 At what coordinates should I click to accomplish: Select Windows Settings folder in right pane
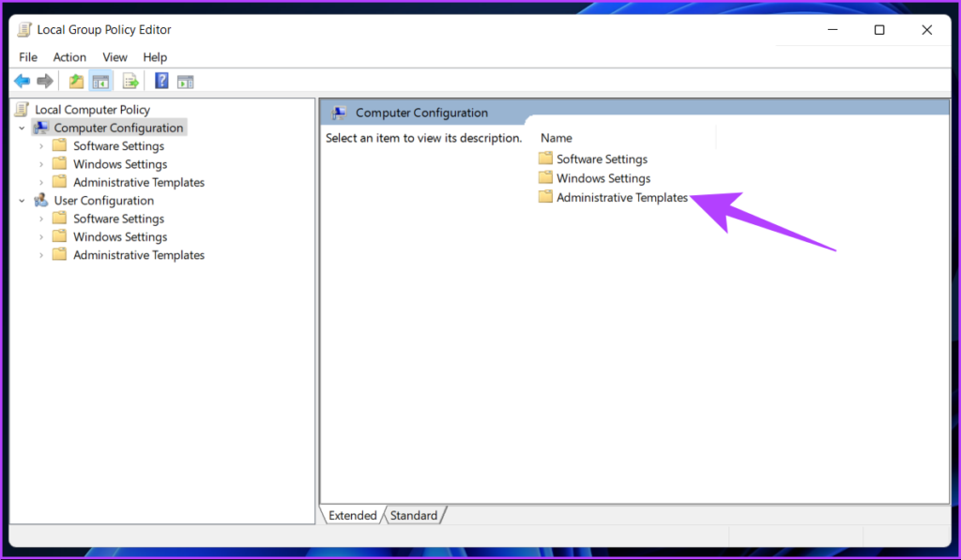[603, 178]
